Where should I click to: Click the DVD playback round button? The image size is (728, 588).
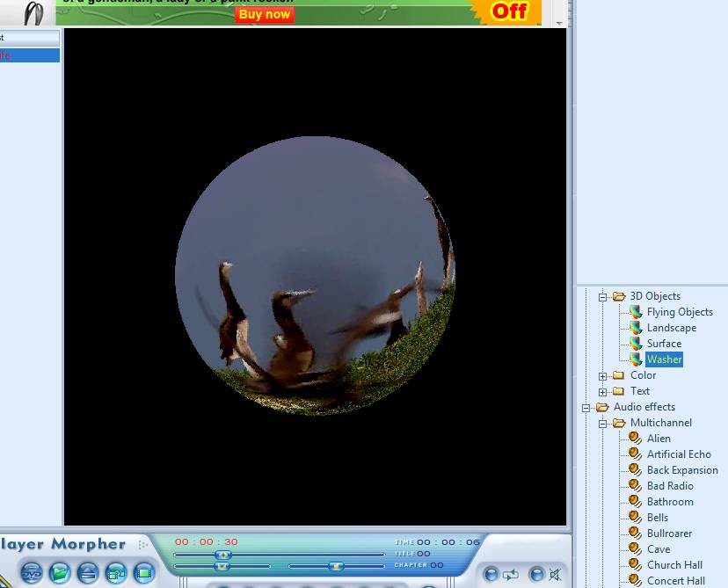coord(32,573)
